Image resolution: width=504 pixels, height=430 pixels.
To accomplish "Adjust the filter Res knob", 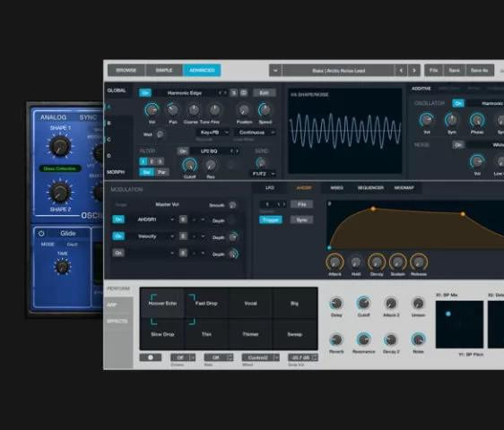I will click(211, 165).
